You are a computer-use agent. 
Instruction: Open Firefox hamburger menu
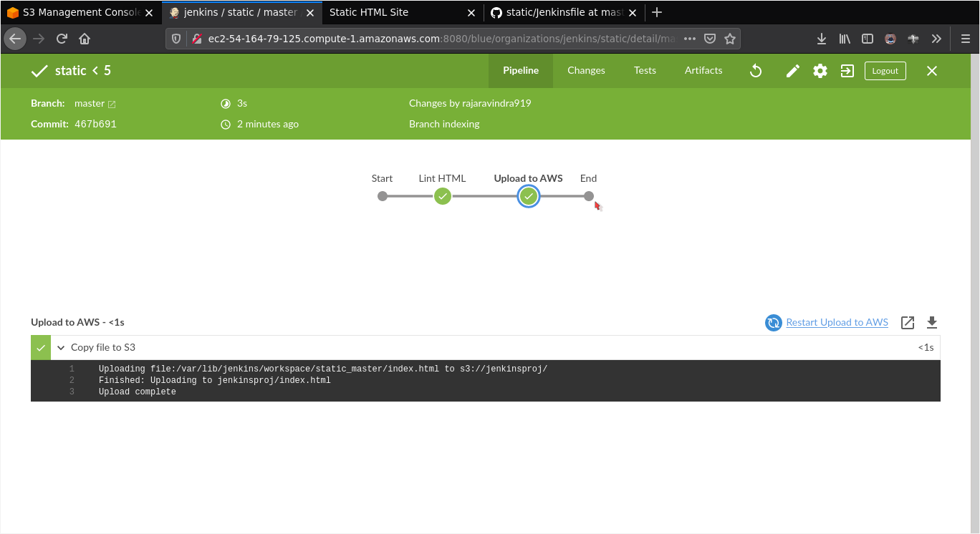[x=966, y=39]
